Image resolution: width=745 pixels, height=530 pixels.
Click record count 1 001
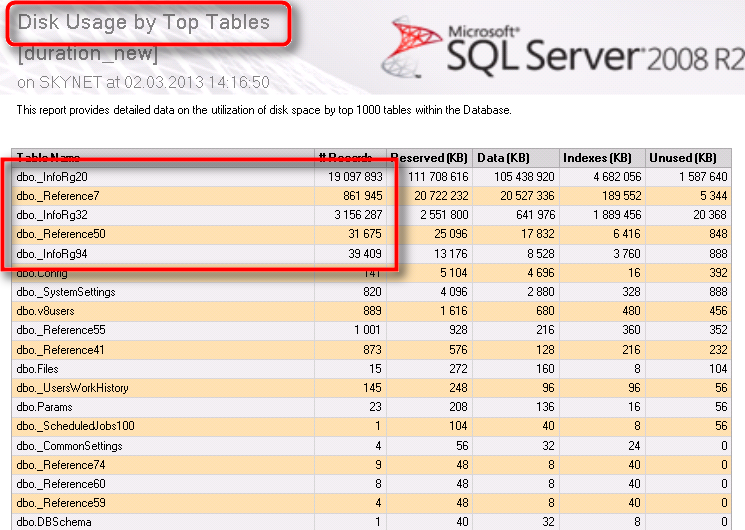tap(367, 330)
